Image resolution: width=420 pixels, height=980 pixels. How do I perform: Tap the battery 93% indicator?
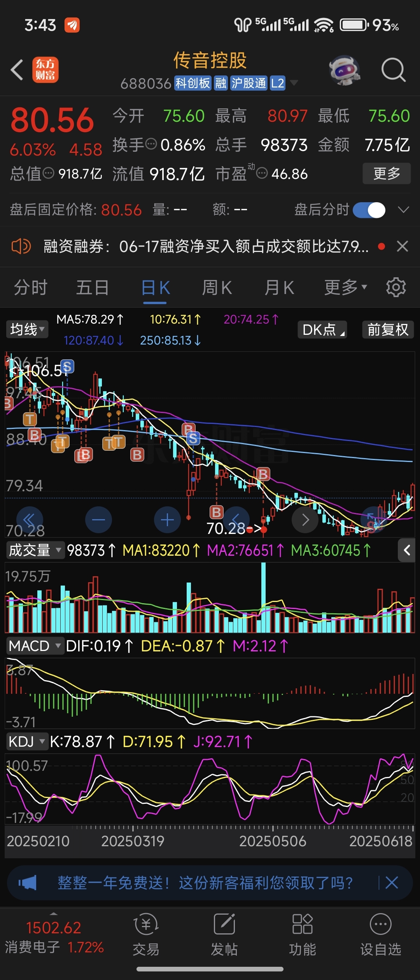pyautogui.click(x=369, y=25)
